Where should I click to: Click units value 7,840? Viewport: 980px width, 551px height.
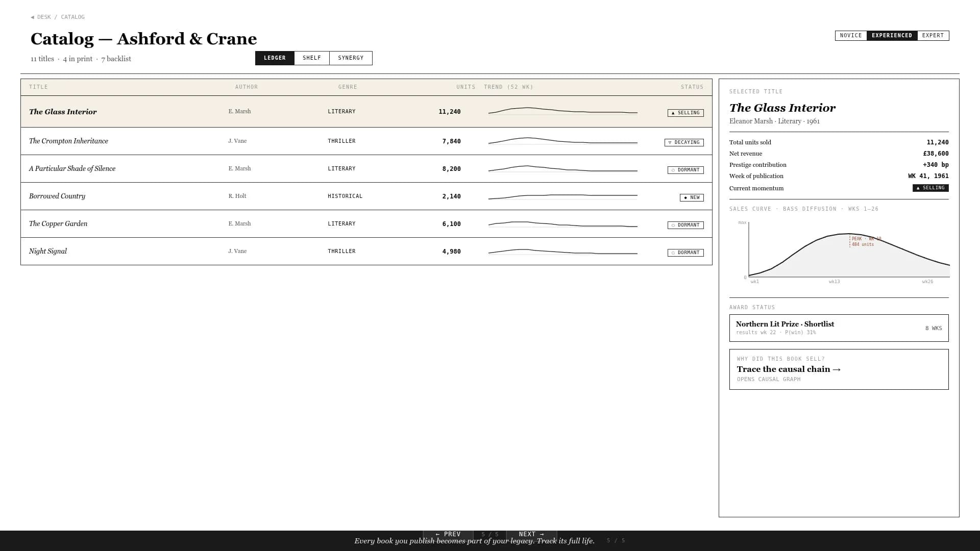coord(451,141)
